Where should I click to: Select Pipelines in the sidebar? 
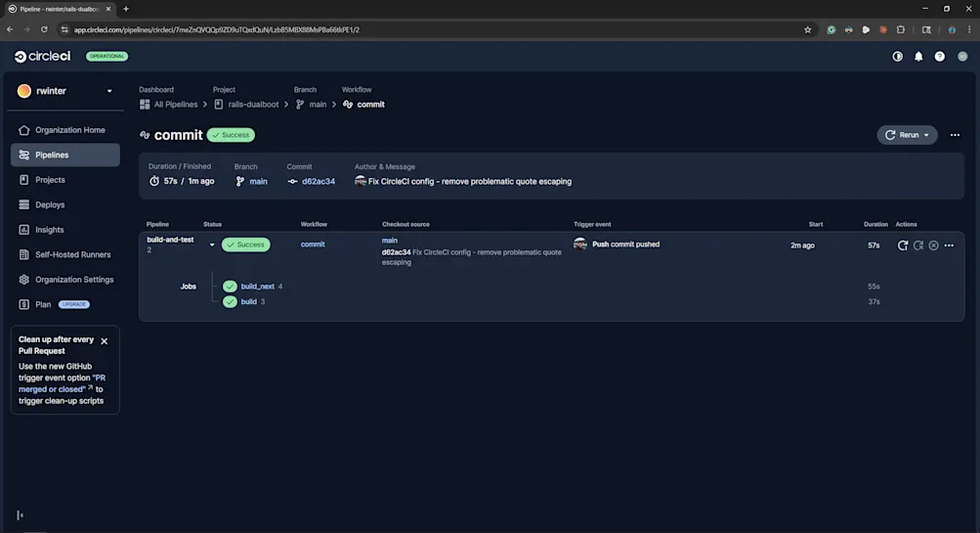point(65,155)
